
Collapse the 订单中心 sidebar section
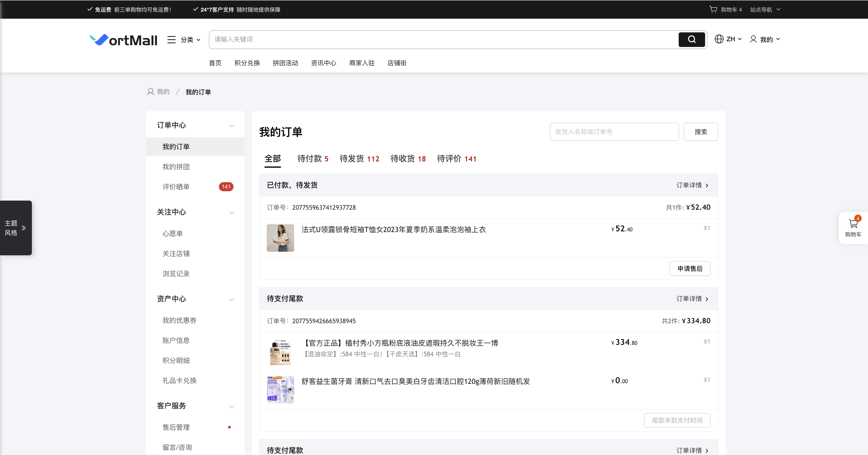232,126
